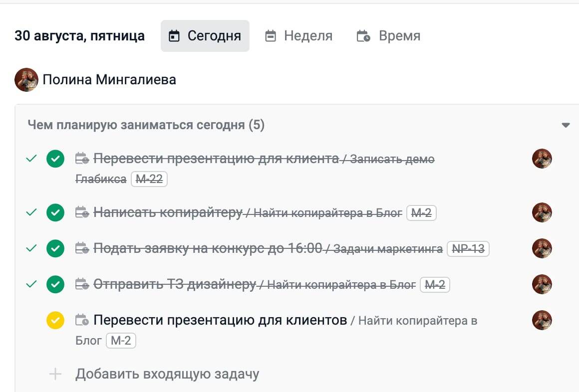The width and height of the screenshot is (579, 392).
Task: Click the 'M-22' task ID badge
Action: [x=149, y=179]
